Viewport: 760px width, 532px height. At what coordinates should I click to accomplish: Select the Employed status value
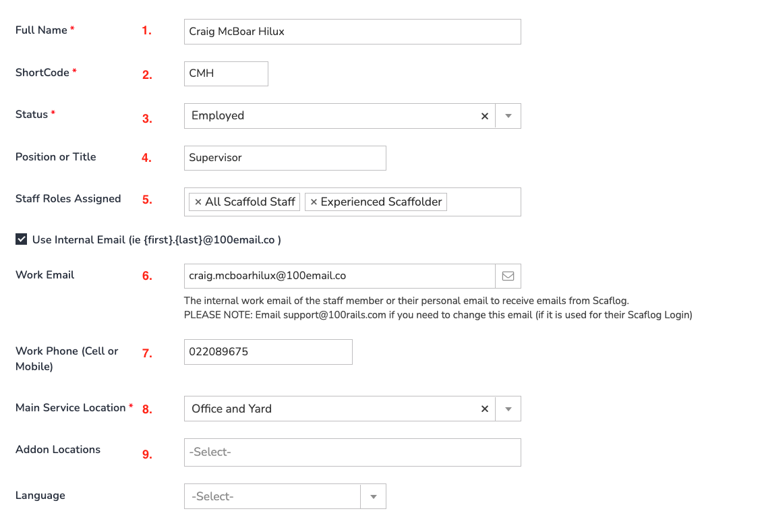point(218,116)
